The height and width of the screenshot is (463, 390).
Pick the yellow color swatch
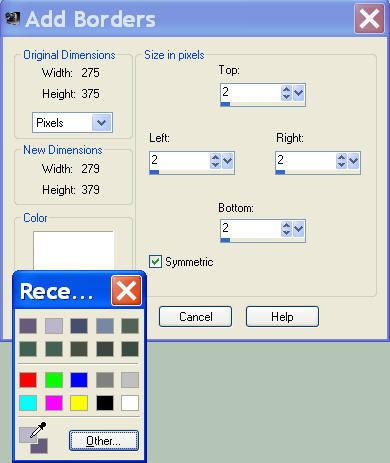pos(79,403)
